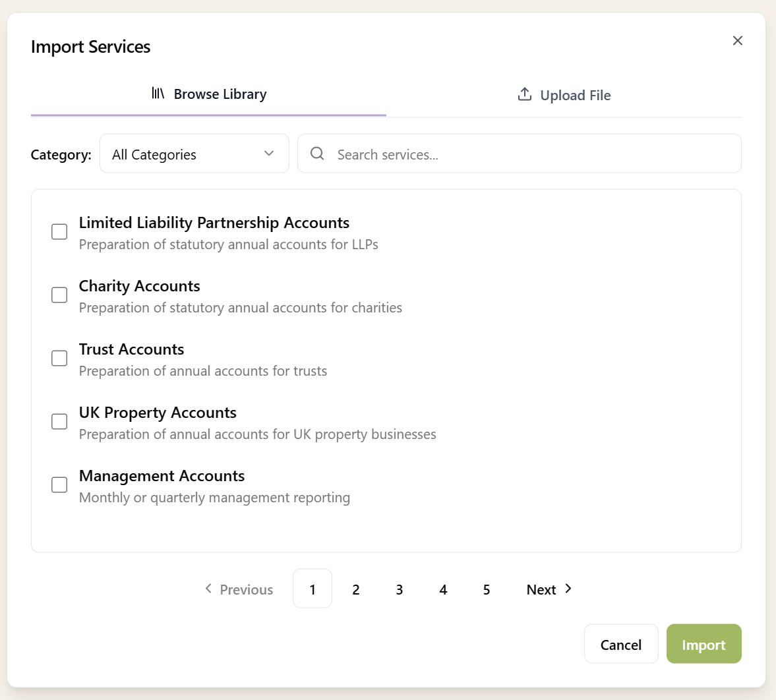Click the green Import button

click(x=703, y=644)
